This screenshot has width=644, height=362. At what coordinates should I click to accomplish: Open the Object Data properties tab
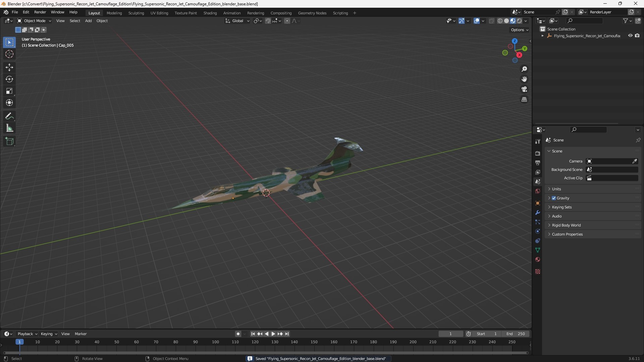pyautogui.click(x=538, y=250)
